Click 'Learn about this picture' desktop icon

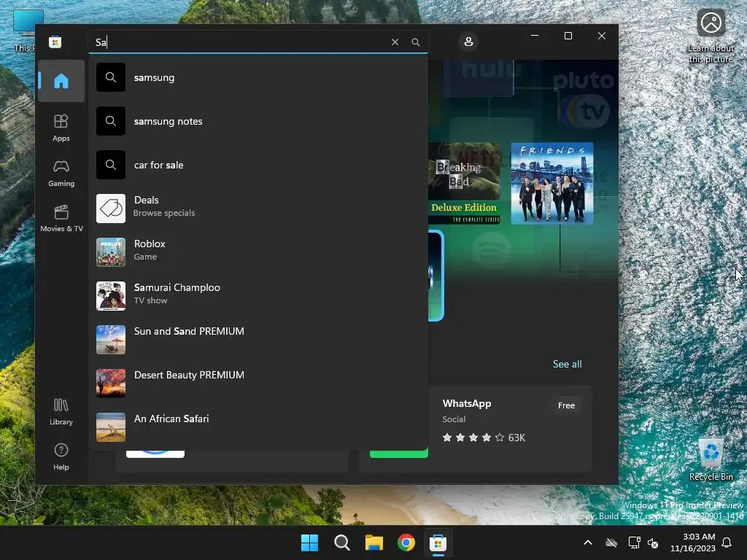[x=711, y=36]
